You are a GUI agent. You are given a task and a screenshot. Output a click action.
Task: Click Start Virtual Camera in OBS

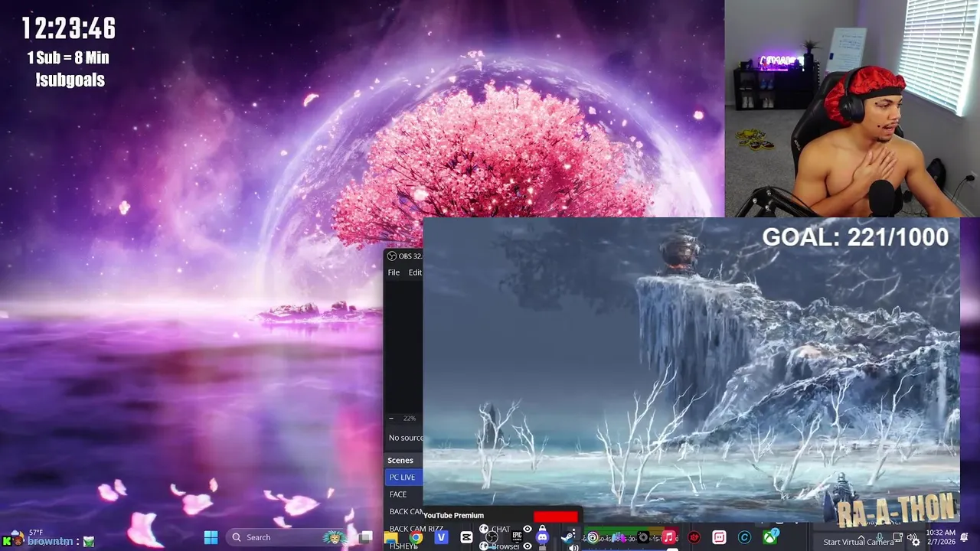[x=858, y=542]
